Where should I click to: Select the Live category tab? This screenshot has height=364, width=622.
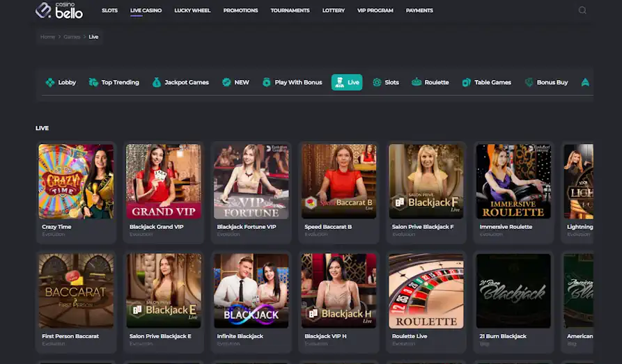point(347,83)
